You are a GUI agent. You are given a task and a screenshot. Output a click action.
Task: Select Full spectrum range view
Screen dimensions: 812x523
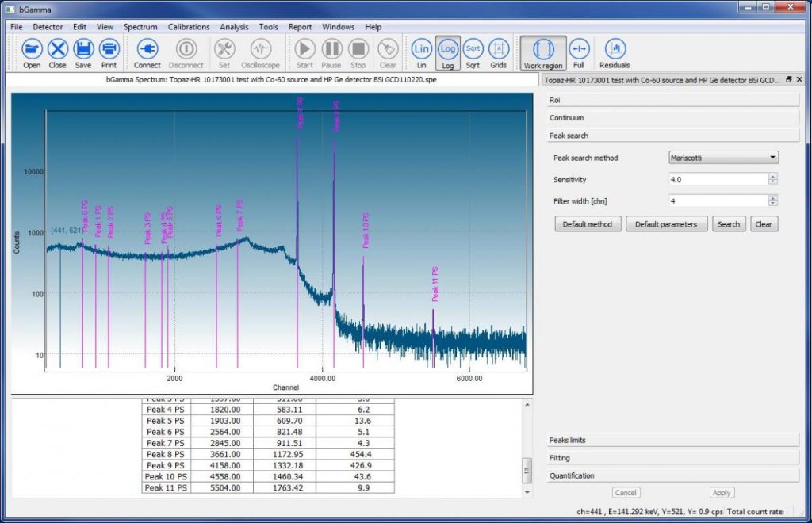click(578, 50)
